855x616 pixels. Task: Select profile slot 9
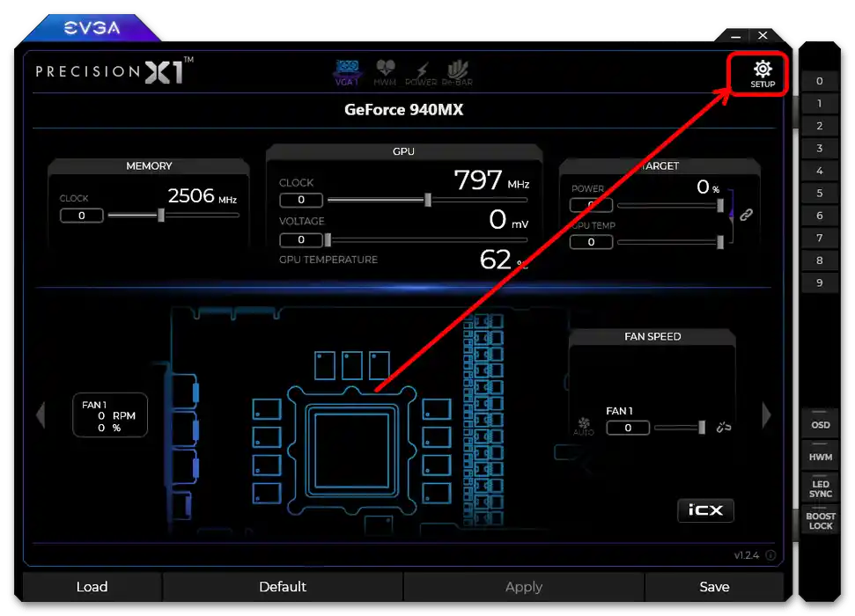(820, 282)
